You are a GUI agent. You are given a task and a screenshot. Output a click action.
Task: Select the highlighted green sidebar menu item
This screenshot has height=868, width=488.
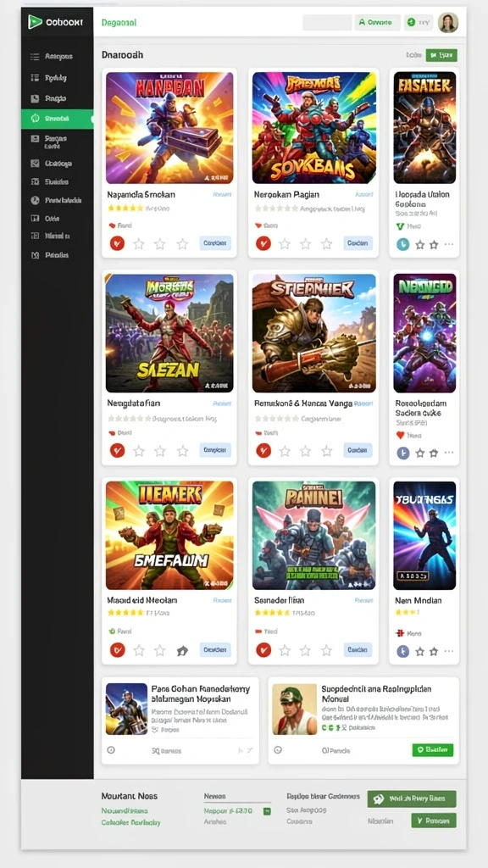[57, 119]
